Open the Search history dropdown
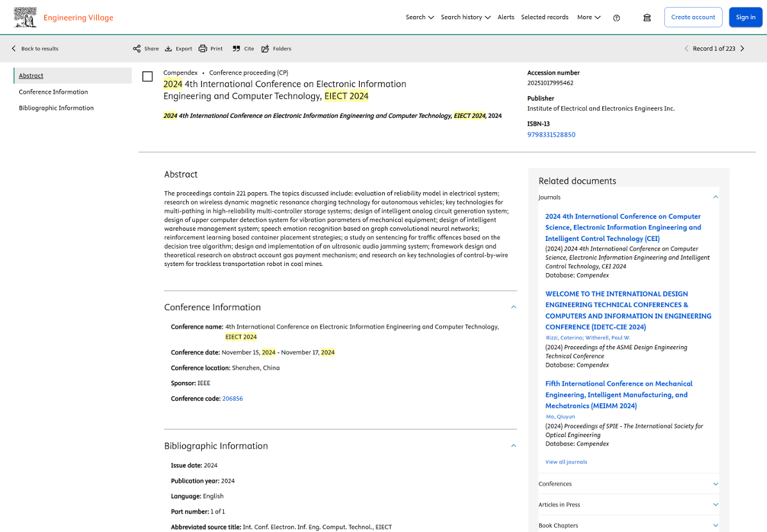 click(x=466, y=17)
